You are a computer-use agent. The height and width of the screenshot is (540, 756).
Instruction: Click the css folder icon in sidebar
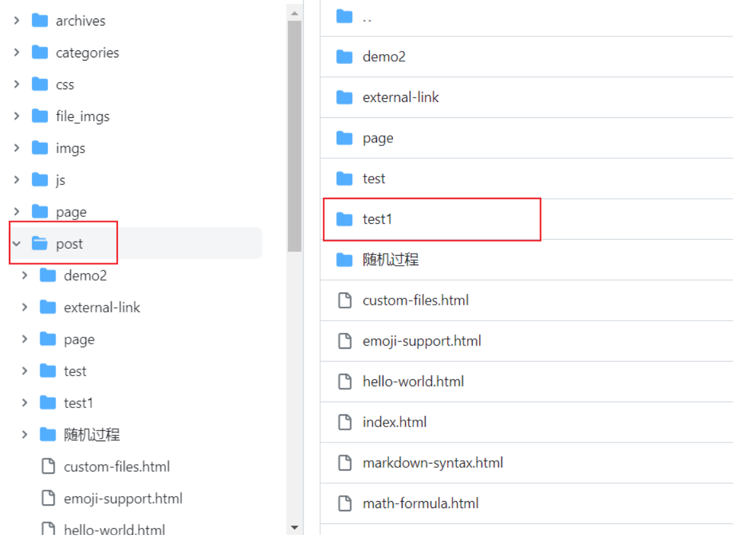(40, 84)
